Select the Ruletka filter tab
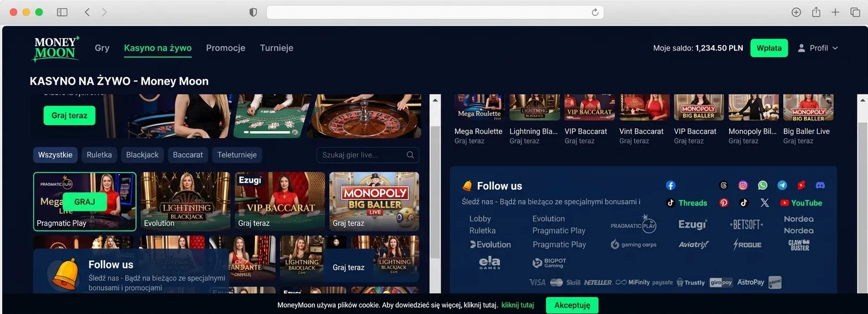This screenshot has width=868, height=314. [99, 155]
